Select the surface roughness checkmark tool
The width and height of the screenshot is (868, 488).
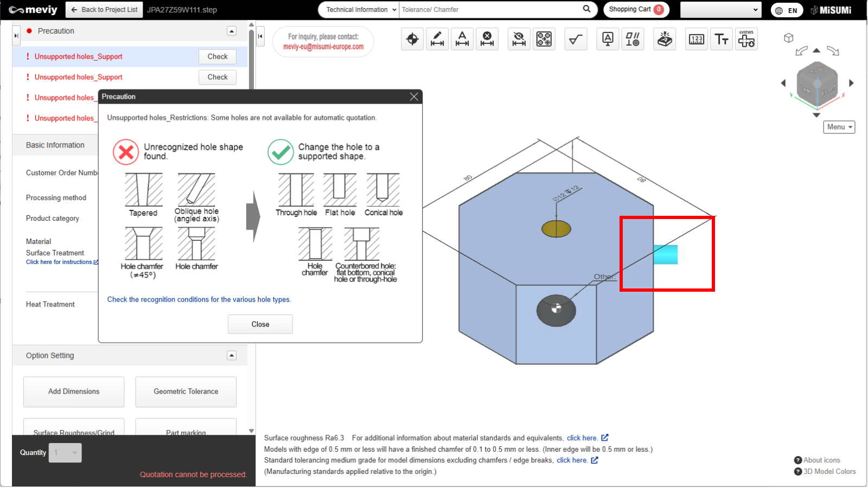576,39
